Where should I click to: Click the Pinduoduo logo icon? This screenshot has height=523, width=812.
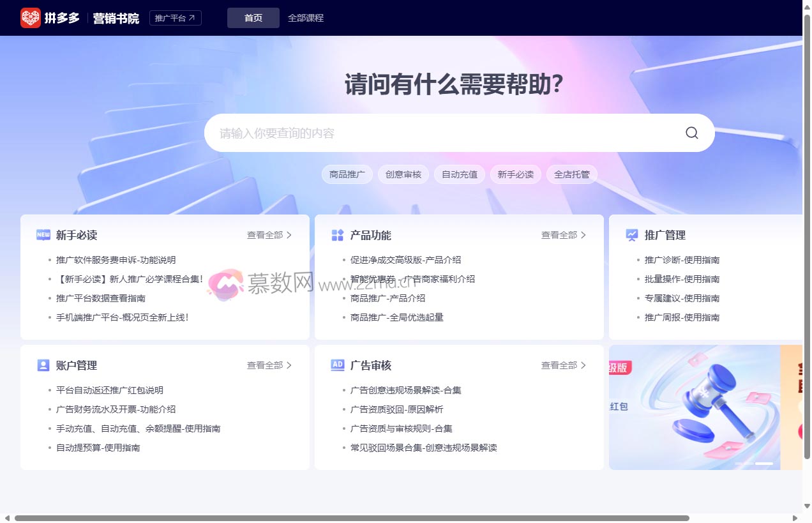coord(31,18)
